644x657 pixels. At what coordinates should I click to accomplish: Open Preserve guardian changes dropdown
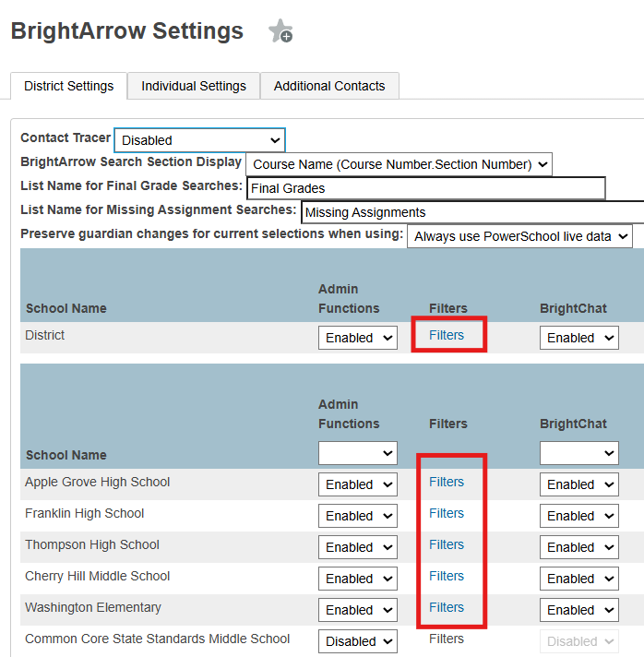[519, 236]
